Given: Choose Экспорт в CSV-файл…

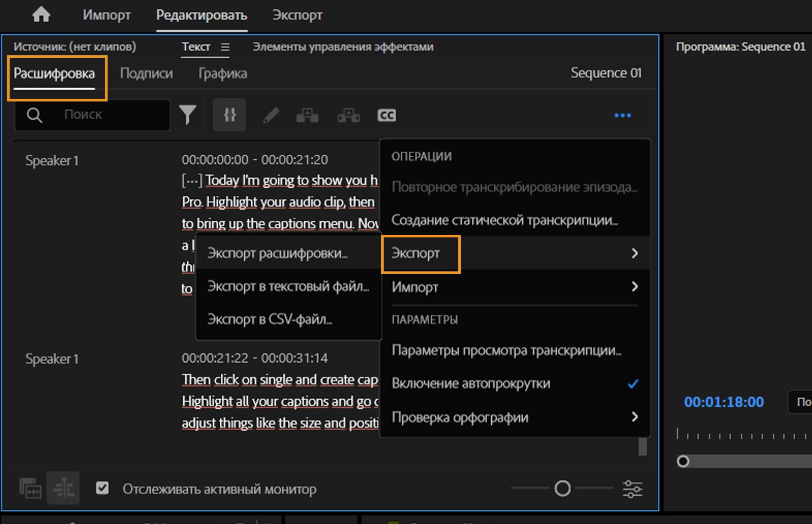Looking at the screenshot, I should click(288, 320).
